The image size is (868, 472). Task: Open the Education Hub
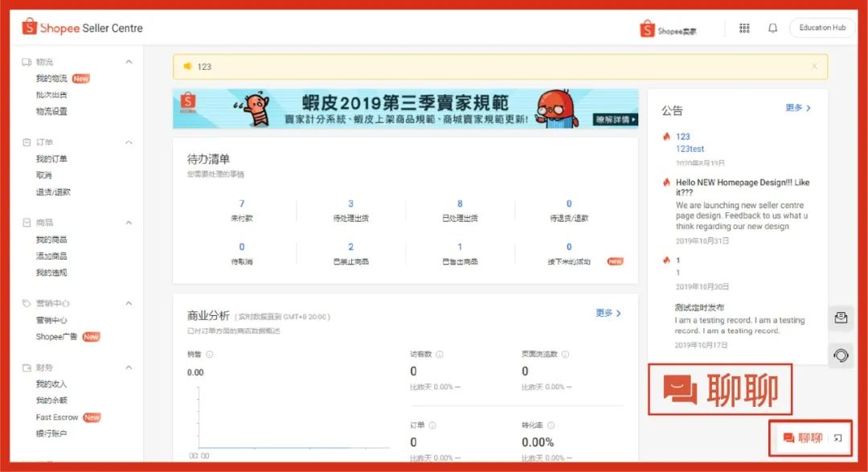coord(822,27)
